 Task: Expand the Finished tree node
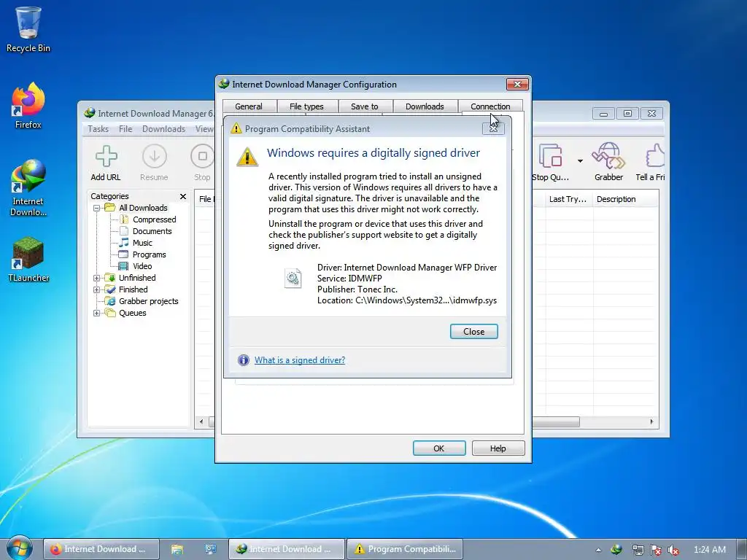tap(96, 289)
